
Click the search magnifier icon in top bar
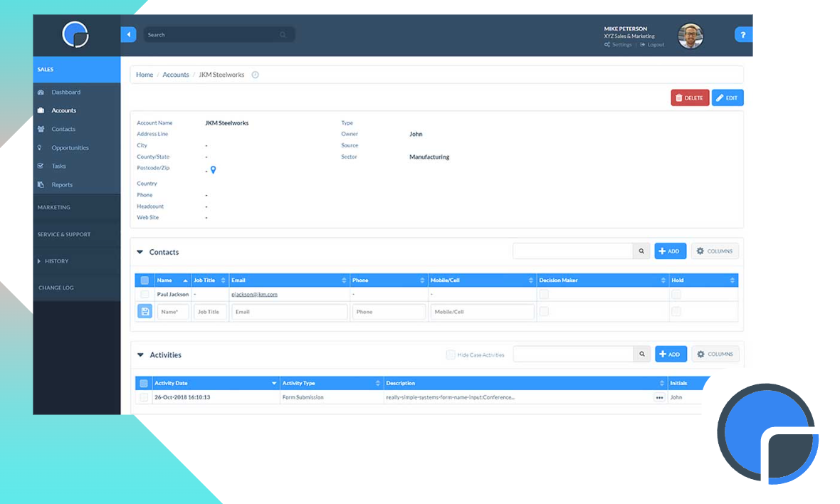point(283,35)
